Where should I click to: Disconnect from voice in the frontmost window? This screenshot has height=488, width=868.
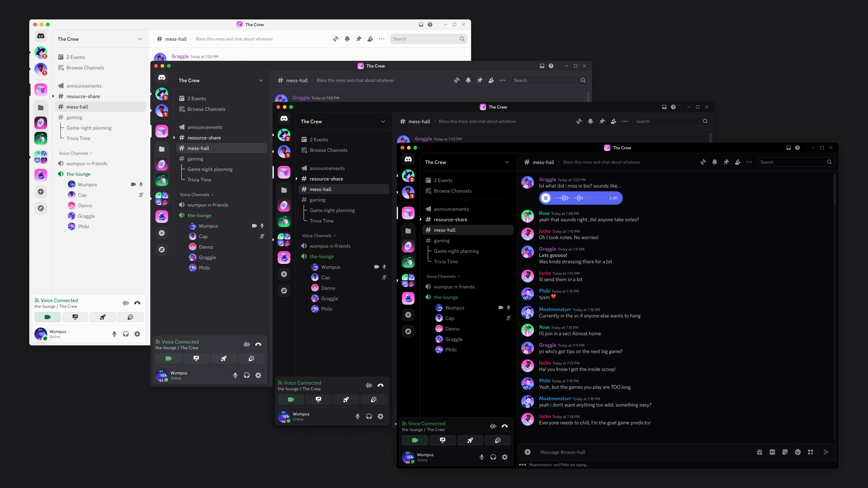pyautogui.click(x=504, y=426)
